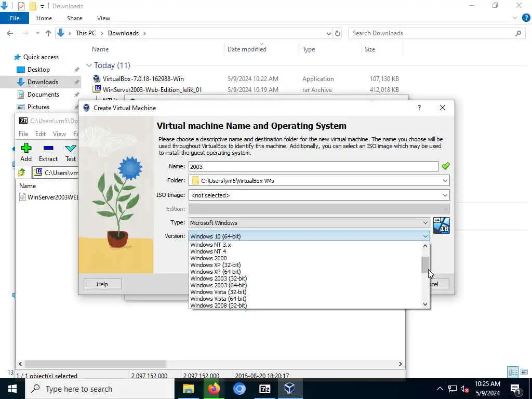Click the 7-Zip up-folder icon
This screenshot has height=399, width=532.
[x=22, y=172]
